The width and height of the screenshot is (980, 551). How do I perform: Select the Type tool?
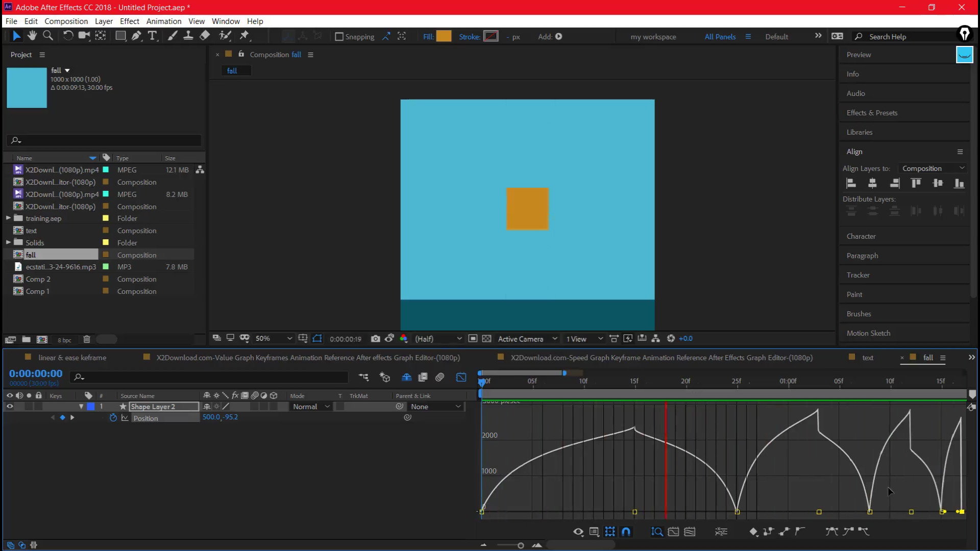[152, 36]
